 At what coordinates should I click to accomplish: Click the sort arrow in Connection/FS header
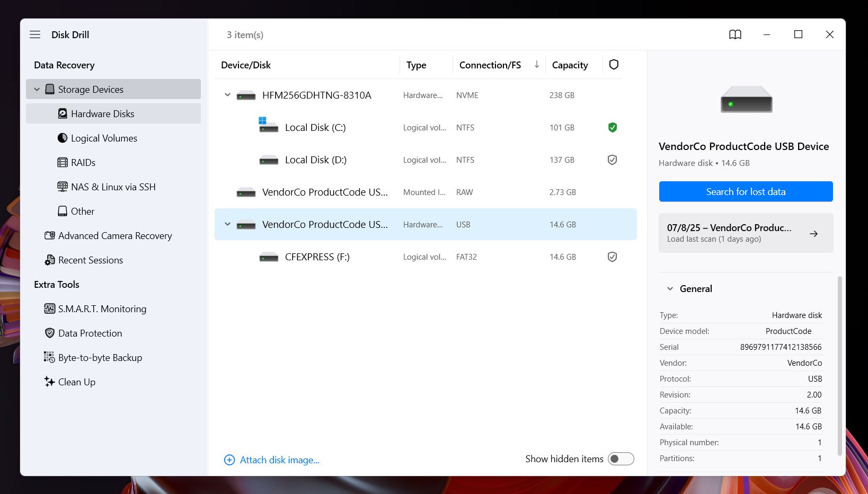click(537, 64)
